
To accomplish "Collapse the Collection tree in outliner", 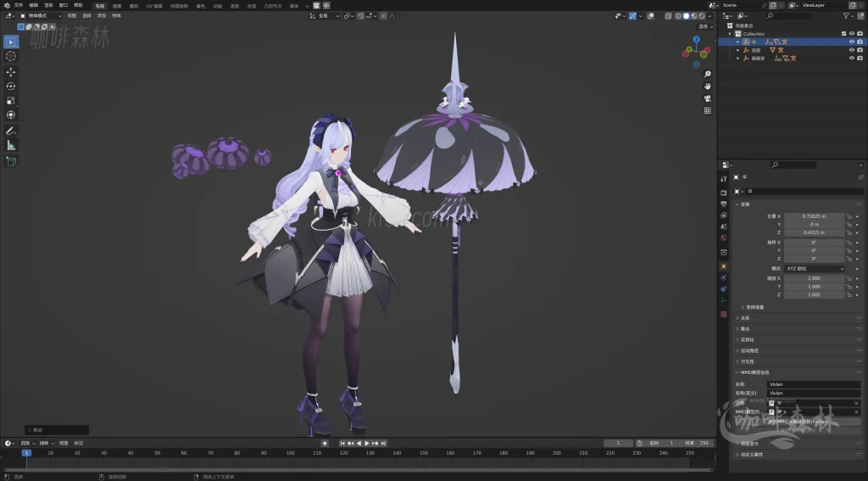I will [x=730, y=34].
